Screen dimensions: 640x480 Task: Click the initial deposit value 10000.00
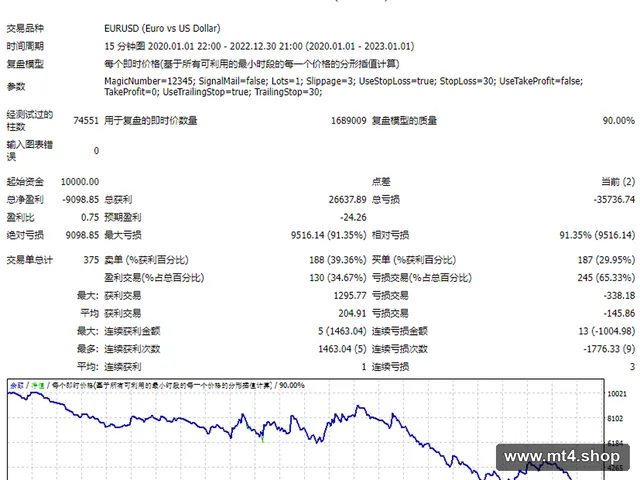(80, 182)
